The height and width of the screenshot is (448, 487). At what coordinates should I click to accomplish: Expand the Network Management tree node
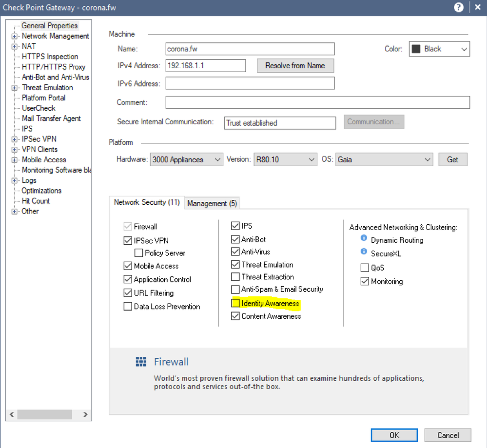14,37
